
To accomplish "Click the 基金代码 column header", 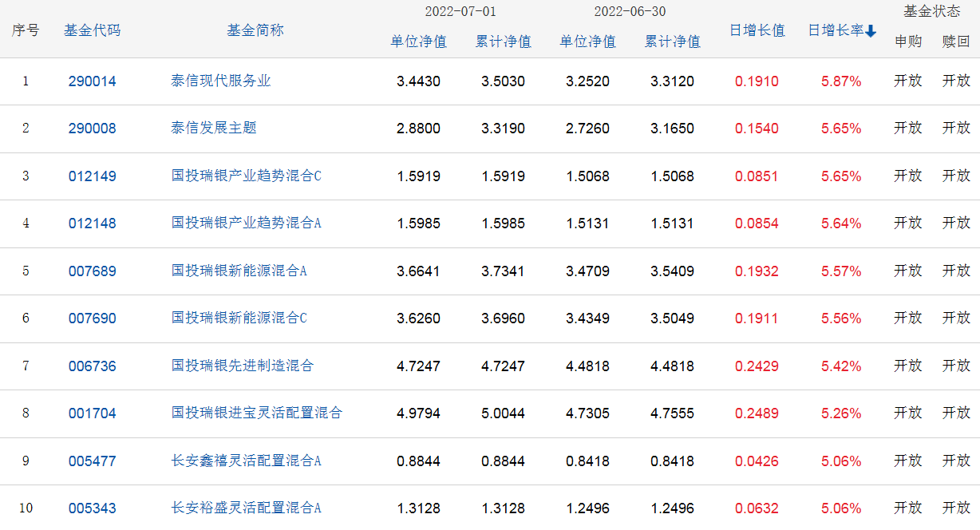I will (92, 30).
